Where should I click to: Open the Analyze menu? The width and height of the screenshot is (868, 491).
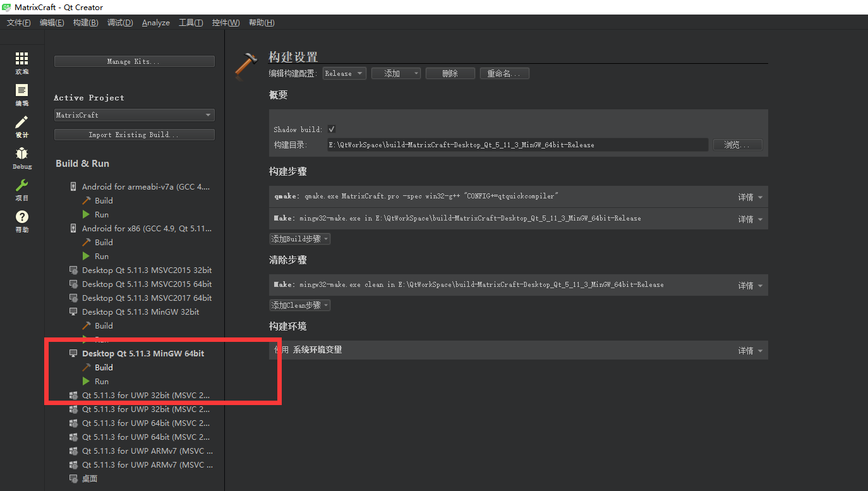point(155,22)
